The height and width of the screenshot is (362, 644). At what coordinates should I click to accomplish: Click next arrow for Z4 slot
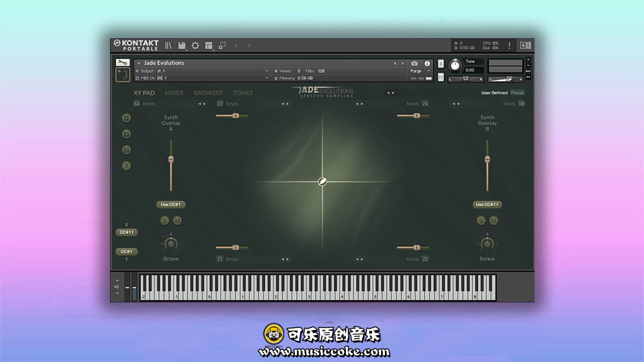click(362, 104)
